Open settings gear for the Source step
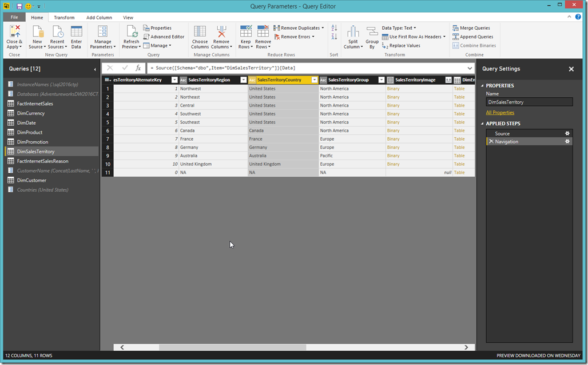 click(x=567, y=133)
